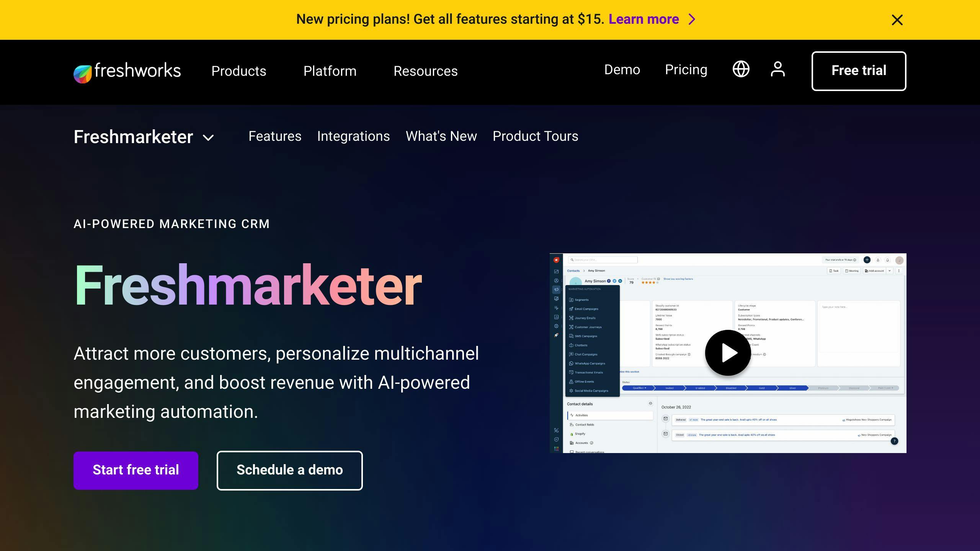Expand the Platform navigation menu
The width and height of the screenshot is (980, 551).
click(330, 71)
